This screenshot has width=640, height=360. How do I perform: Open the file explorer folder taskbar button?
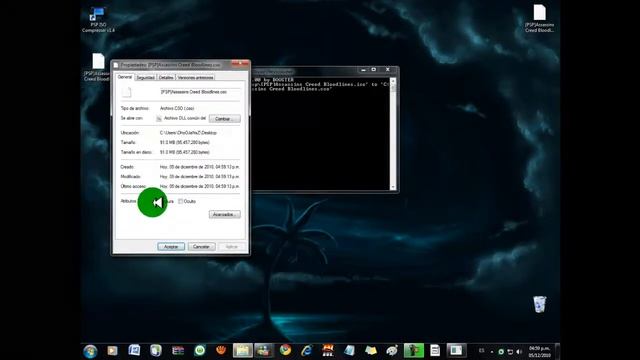coord(243,351)
